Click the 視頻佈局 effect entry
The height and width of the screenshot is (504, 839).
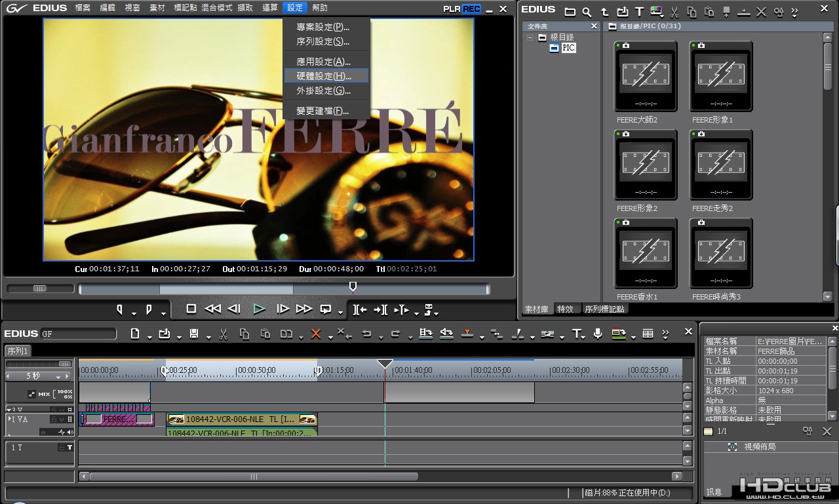pyautogui.click(x=760, y=447)
